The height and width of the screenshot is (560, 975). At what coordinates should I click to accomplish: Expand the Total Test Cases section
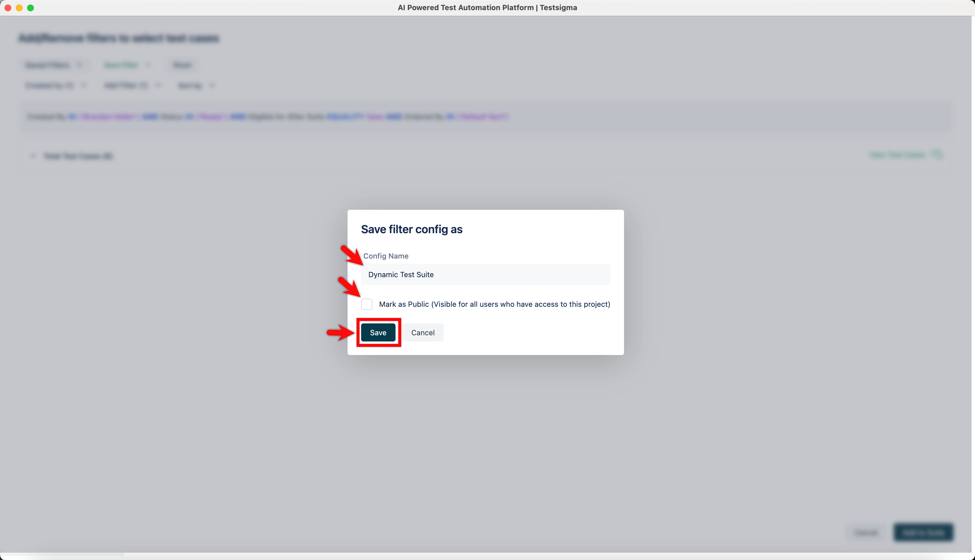pyautogui.click(x=33, y=156)
